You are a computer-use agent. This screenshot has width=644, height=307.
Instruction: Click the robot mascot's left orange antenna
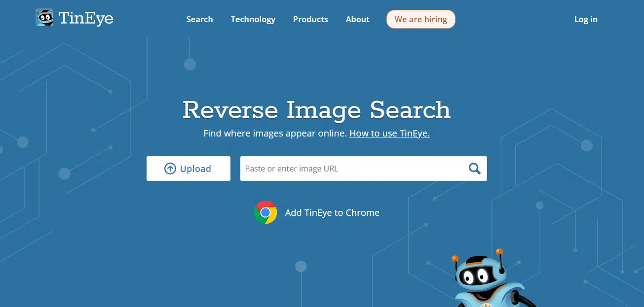coord(455,258)
